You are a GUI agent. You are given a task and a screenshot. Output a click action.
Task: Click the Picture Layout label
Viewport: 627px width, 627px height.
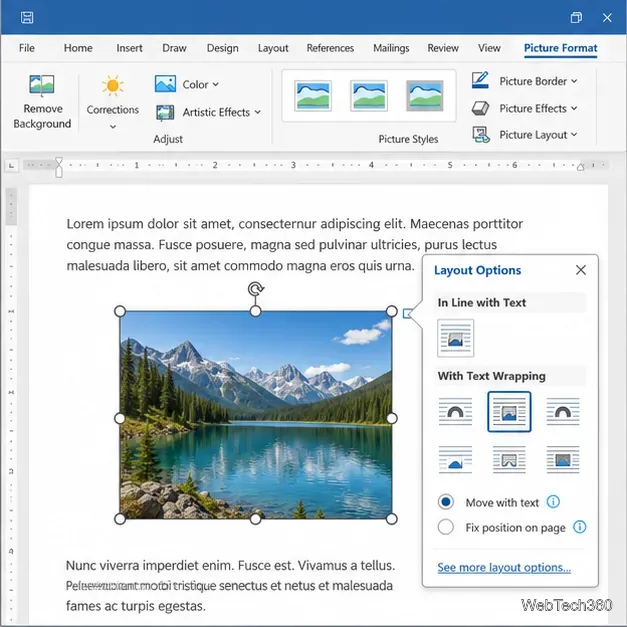pos(533,135)
